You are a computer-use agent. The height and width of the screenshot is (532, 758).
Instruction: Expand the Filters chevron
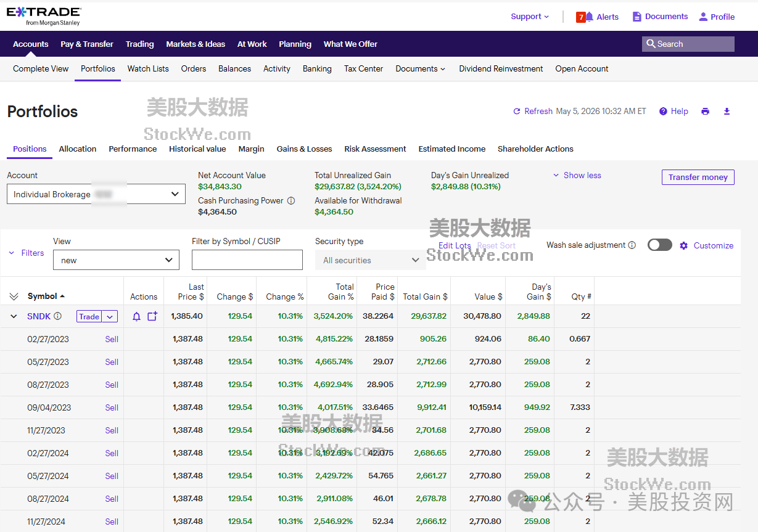point(12,253)
